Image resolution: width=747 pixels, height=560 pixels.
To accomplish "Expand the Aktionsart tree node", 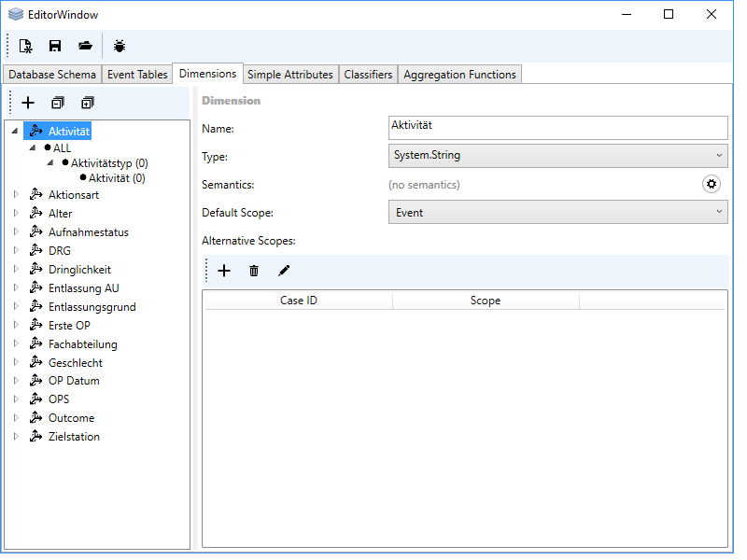I will pyautogui.click(x=15, y=195).
